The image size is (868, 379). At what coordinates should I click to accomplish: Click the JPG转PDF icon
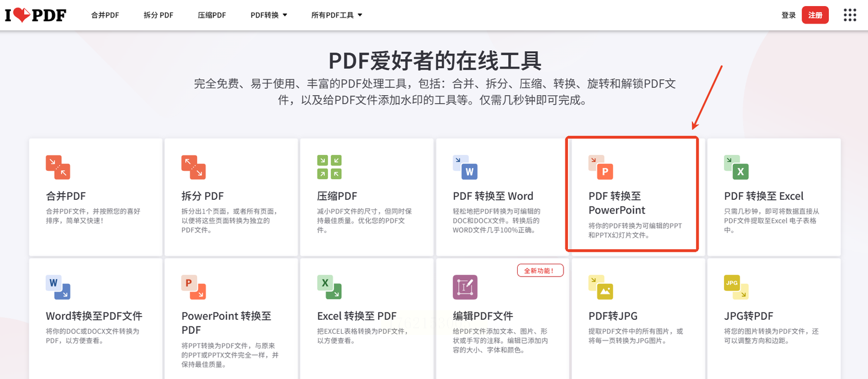click(x=736, y=287)
